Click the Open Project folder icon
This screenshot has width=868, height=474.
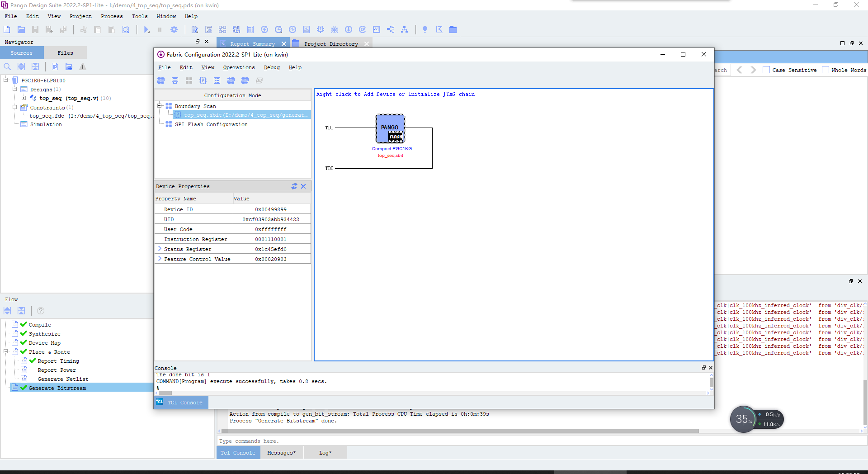coord(21,29)
